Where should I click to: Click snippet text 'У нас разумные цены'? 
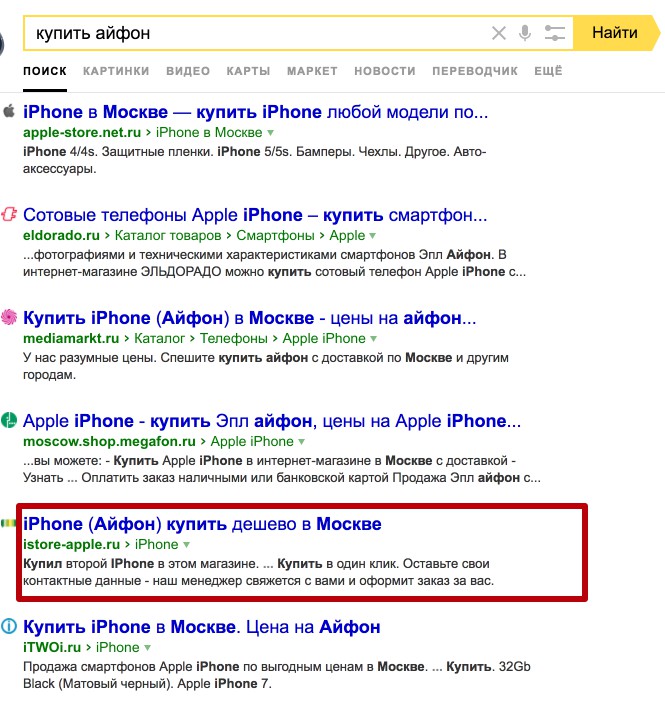pos(90,358)
